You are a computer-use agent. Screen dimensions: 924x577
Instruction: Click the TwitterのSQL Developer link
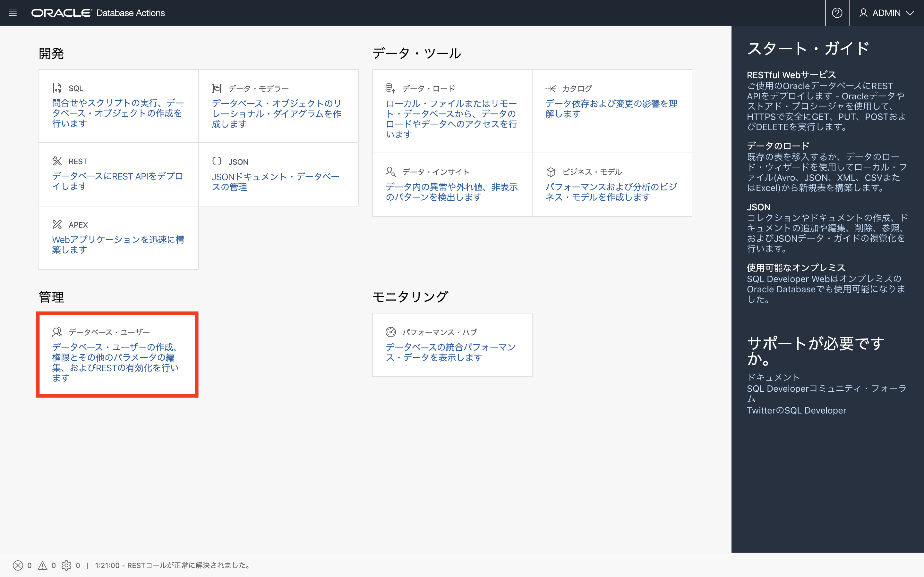(x=797, y=410)
